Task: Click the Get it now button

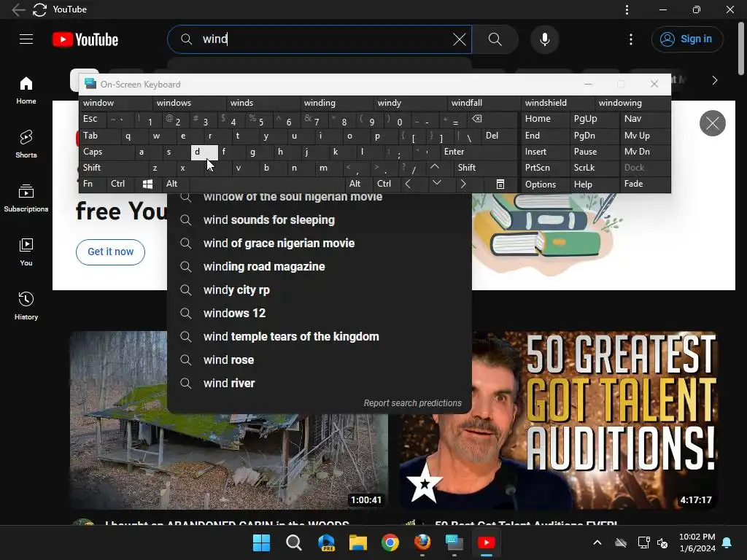Action: [x=111, y=252]
